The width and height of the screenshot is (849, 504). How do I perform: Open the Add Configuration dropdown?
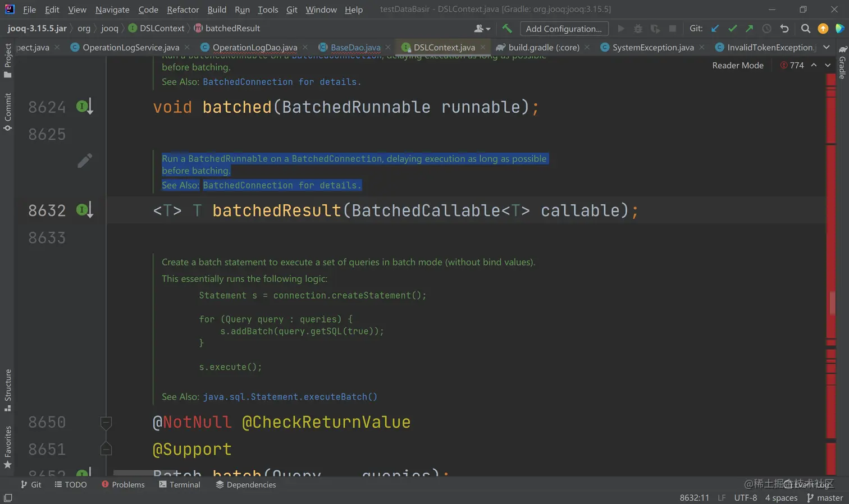click(564, 29)
